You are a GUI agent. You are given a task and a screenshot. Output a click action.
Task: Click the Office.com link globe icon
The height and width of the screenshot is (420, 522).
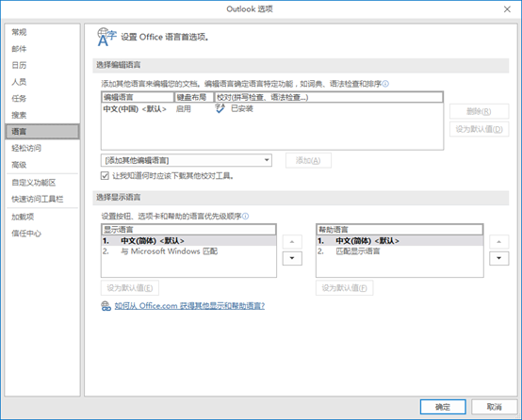pos(106,306)
